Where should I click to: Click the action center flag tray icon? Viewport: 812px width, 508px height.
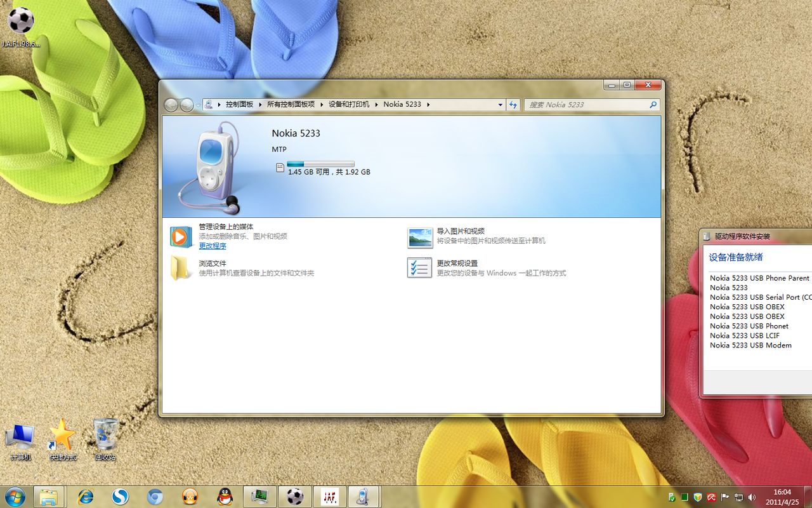pos(724,497)
